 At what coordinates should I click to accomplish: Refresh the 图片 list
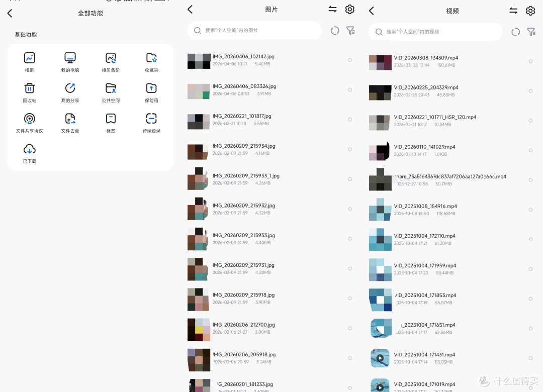point(335,31)
